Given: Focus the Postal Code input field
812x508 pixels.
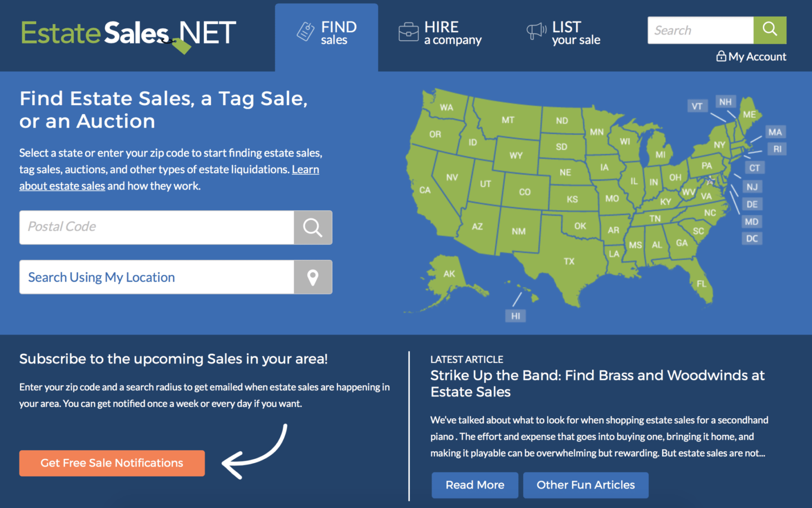Looking at the screenshot, I should pyautogui.click(x=157, y=227).
